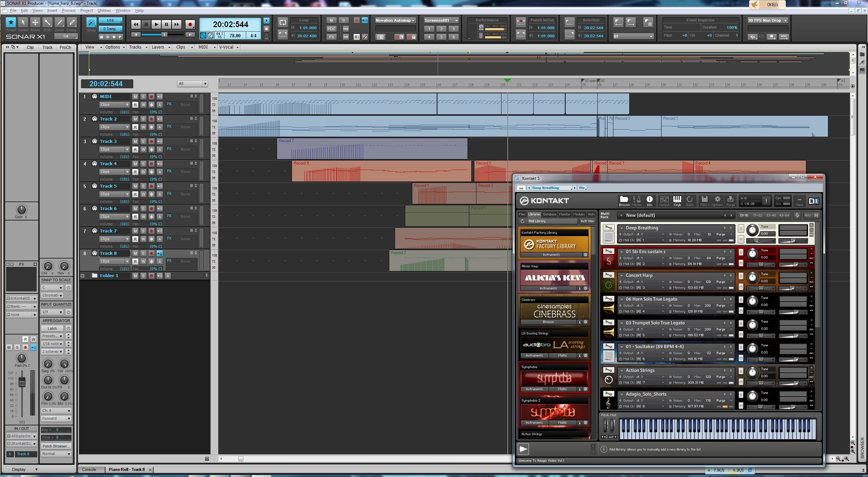Open Clips dropdown on Track 6
The width and height of the screenshot is (868, 477).
point(114,217)
